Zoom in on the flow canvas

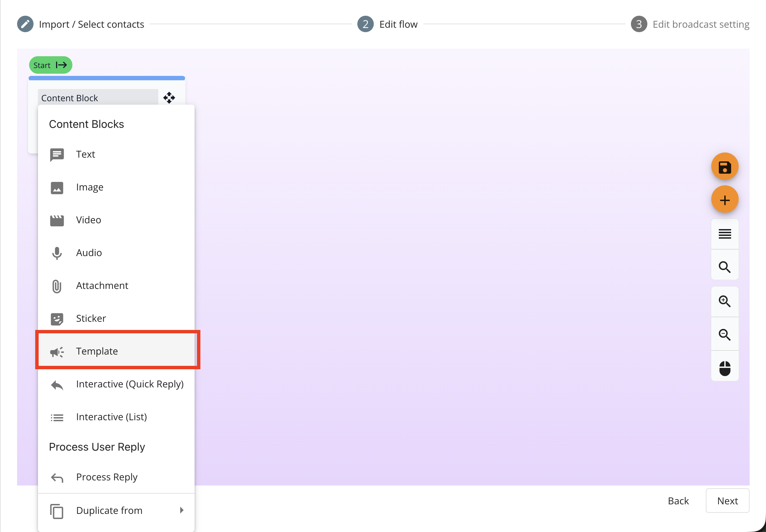tap(725, 301)
